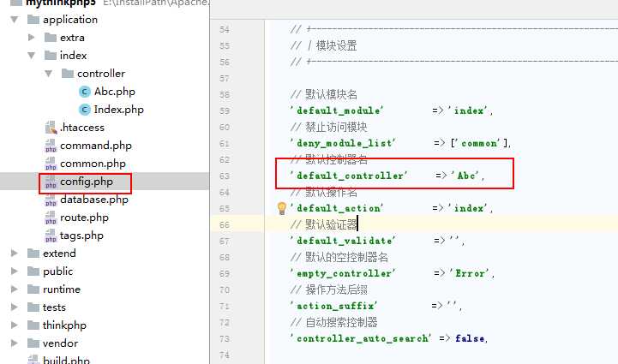Viewport: 618px width, 364px height.
Task: Click the 'Error' value in editor
Action: [470, 273]
